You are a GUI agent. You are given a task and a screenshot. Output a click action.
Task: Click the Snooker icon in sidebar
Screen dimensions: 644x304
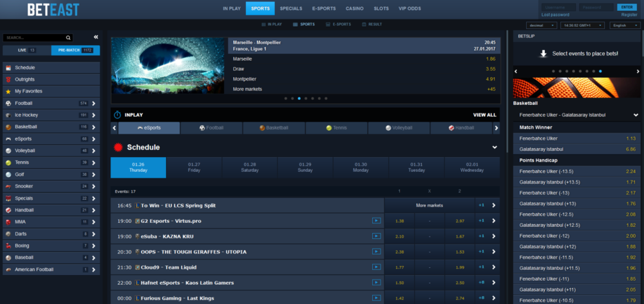pyautogui.click(x=8, y=187)
